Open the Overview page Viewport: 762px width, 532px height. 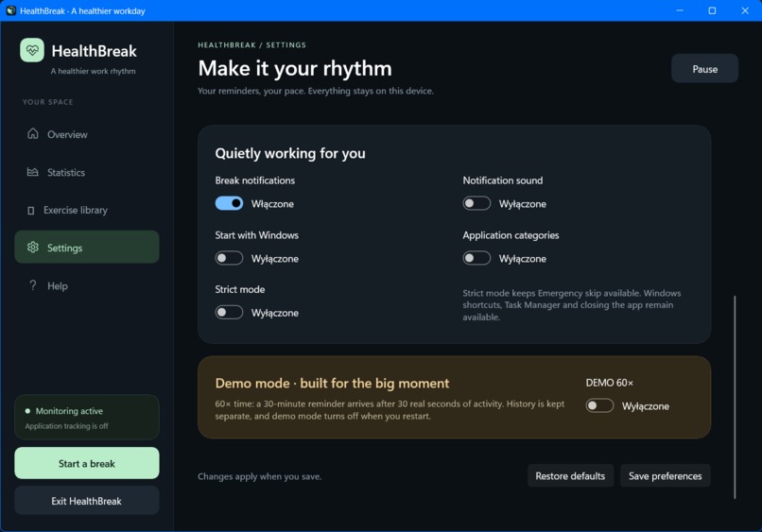click(x=87, y=134)
